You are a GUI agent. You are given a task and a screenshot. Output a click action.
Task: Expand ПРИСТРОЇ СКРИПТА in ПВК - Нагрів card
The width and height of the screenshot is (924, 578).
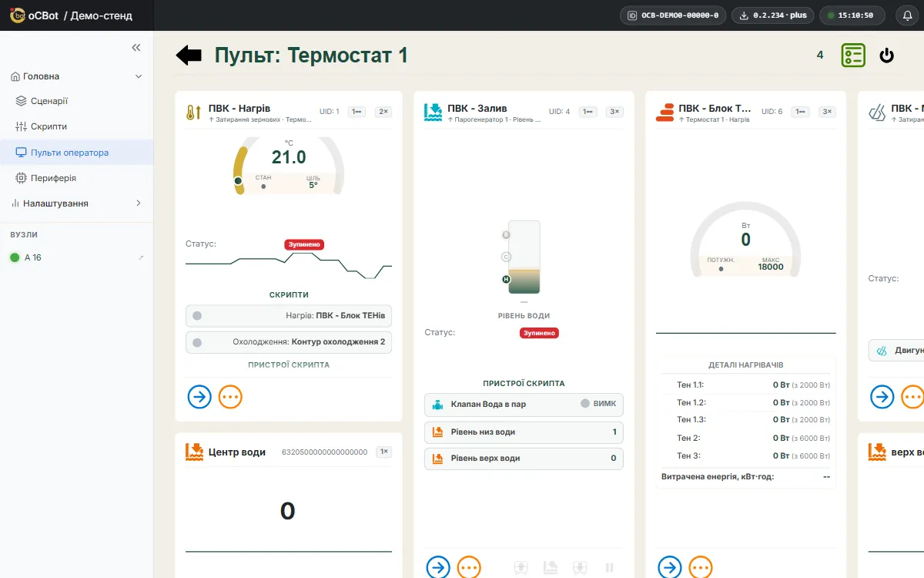click(x=289, y=365)
